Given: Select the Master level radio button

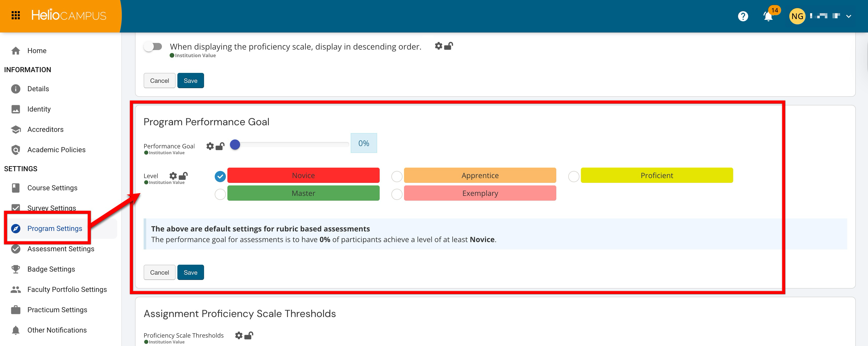Looking at the screenshot, I should pyautogui.click(x=220, y=194).
